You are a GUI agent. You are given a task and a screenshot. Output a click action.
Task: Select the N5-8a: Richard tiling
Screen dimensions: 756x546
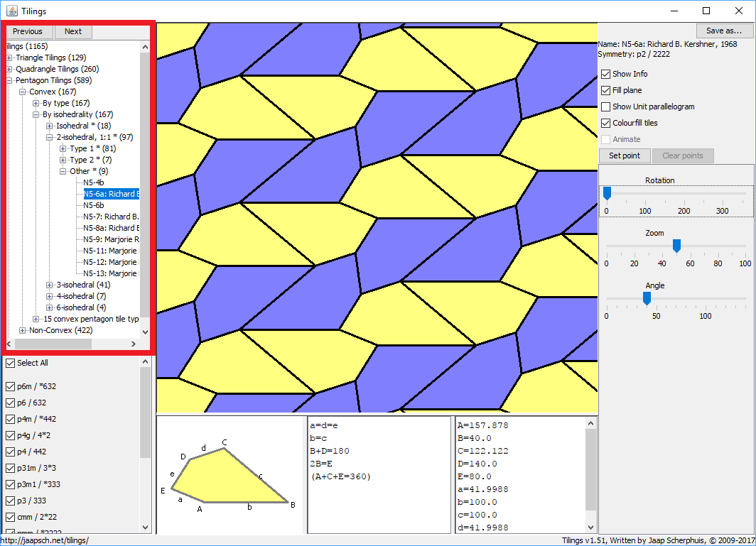[111, 228]
